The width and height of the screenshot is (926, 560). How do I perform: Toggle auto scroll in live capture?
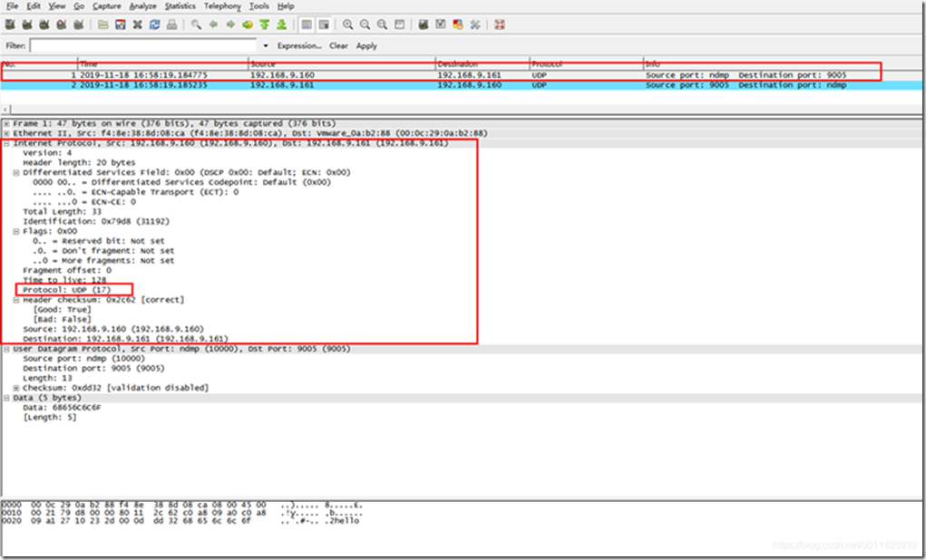click(324, 24)
